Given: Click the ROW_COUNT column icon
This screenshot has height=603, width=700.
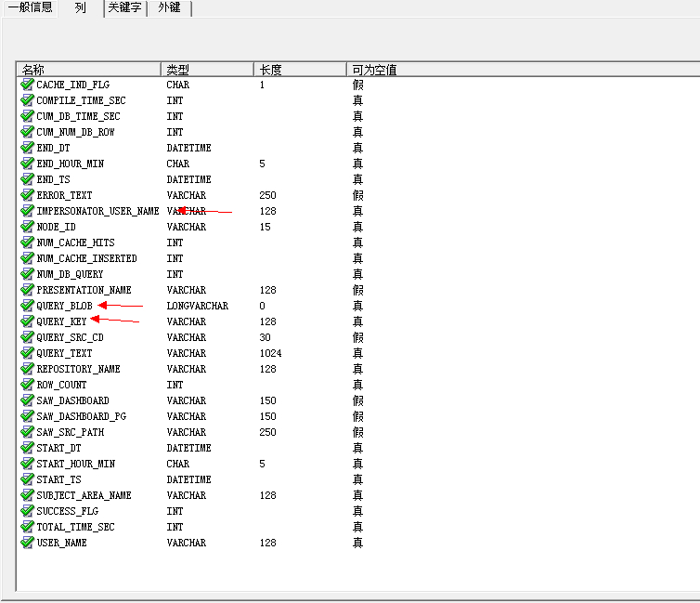Looking at the screenshot, I should 27,384.
